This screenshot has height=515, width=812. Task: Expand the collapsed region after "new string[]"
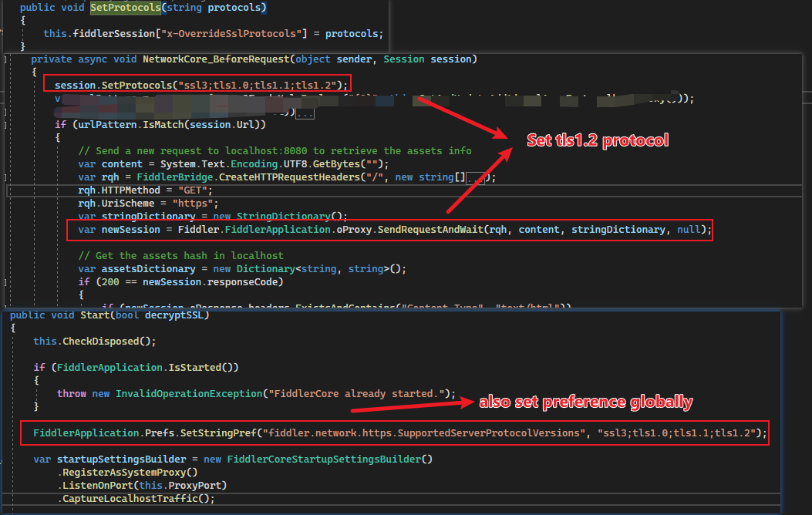480,178
